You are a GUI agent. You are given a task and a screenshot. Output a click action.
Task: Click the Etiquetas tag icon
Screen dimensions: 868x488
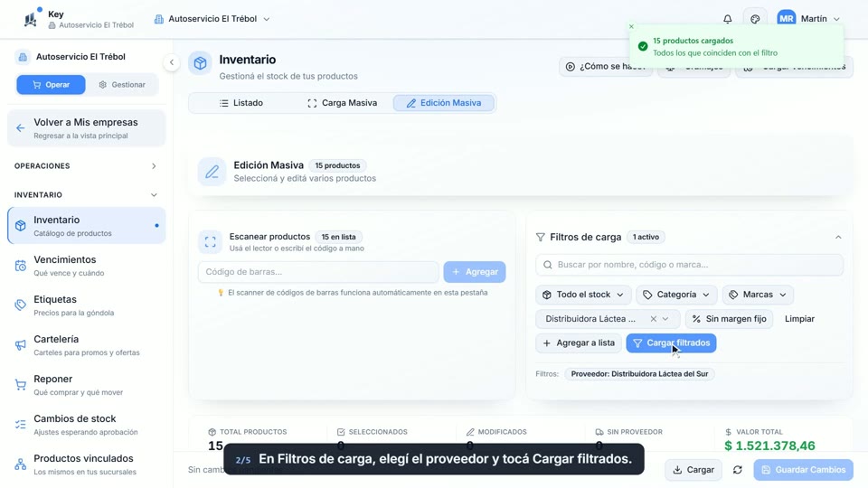21,305
